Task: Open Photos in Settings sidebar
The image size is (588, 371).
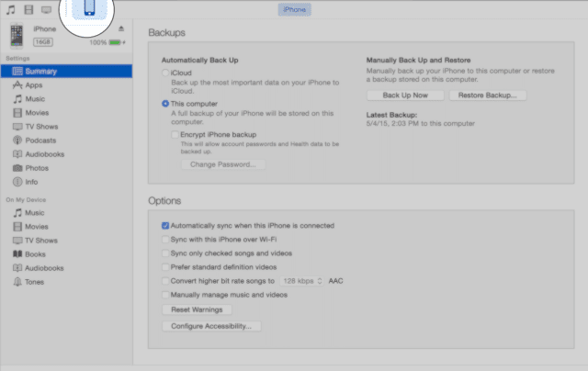Action: pyautogui.click(x=66, y=168)
